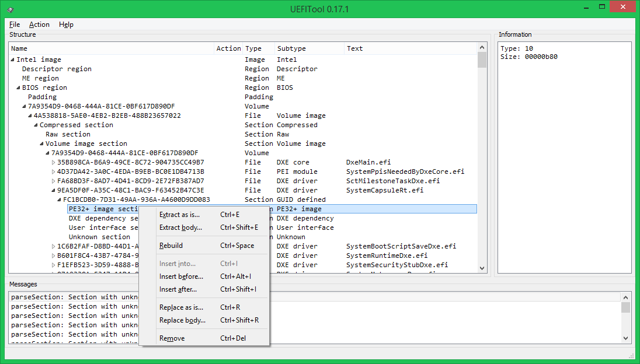The width and height of the screenshot is (640, 364).
Task: Click the Name column header
Action: (x=112, y=48)
